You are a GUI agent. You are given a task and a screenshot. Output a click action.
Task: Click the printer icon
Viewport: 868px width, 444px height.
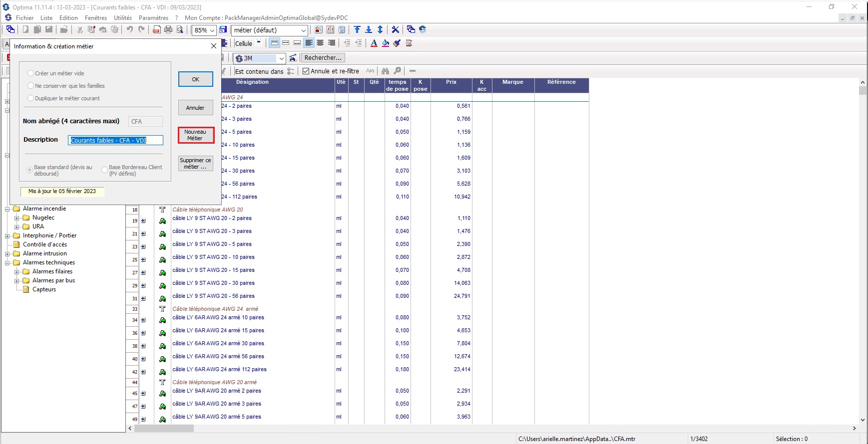tap(168, 29)
